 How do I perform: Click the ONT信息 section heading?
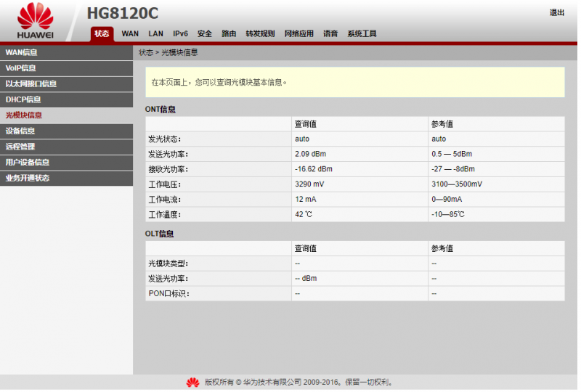160,110
